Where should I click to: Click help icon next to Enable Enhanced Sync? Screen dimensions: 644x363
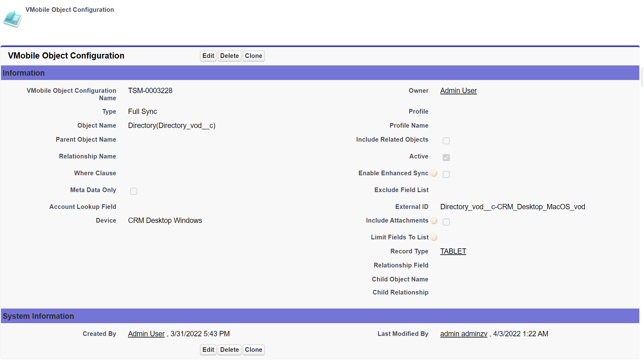(x=434, y=174)
